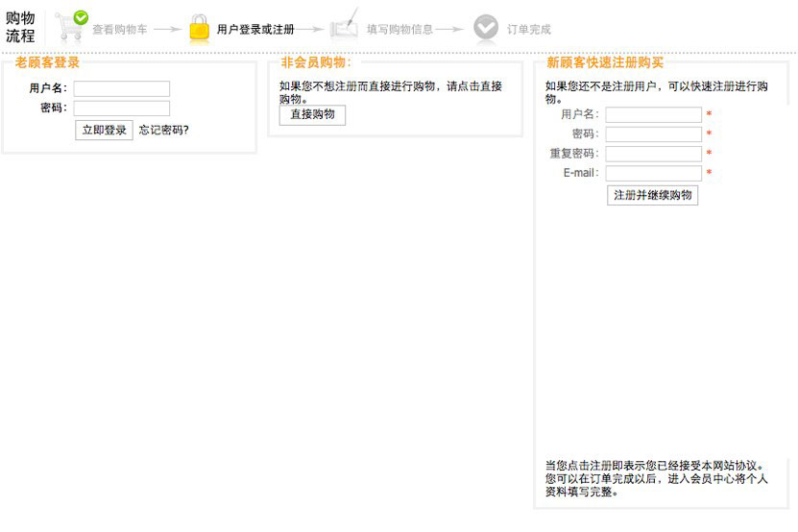798x532 pixels.
Task: Focus the returning customer 密码 field
Action: click(x=122, y=109)
